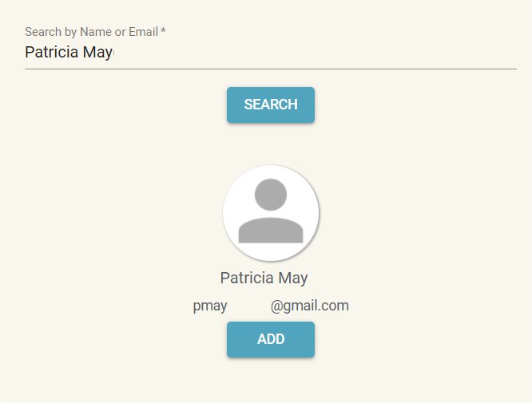The width and height of the screenshot is (532, 403).
Task: Click the empty area of the search field line
Action: click(316, 53)
